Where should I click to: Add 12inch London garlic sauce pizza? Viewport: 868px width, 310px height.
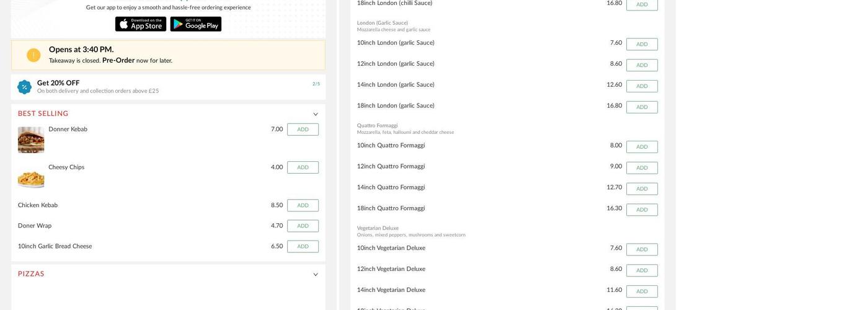tap(642, 65)
